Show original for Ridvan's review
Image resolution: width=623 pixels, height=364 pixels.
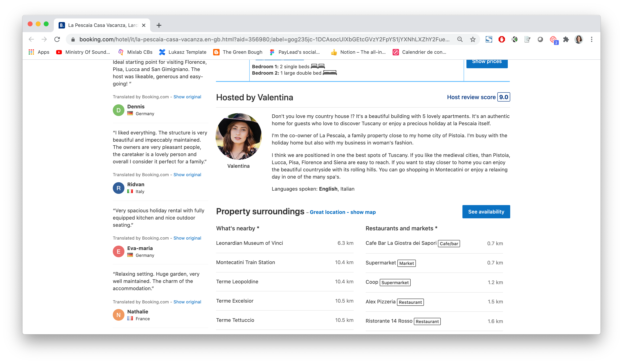pyautogui.click(x=187, y=175)
